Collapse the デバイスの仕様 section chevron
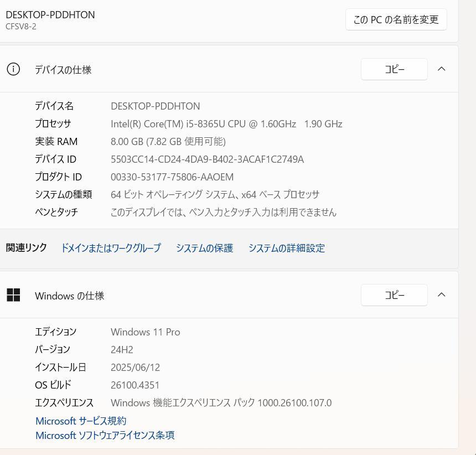The height and width of the screenshot is (455, 476). tap(441, 69)
